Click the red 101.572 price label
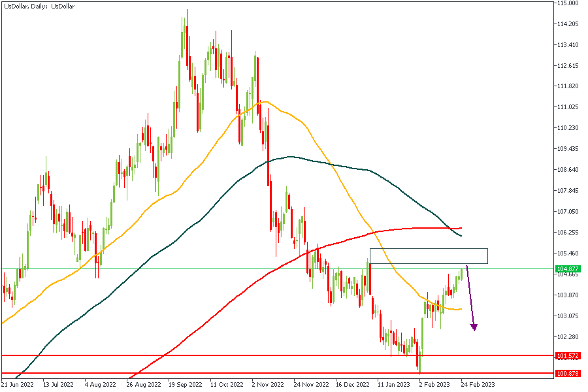The height and width of the screenshot is (392, 588). 566,356
